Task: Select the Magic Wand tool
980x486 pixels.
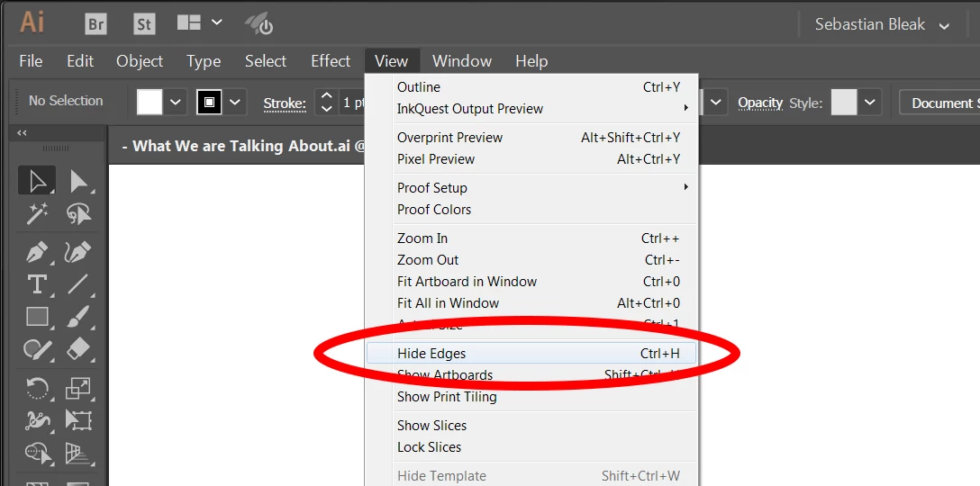Action: 37,214
